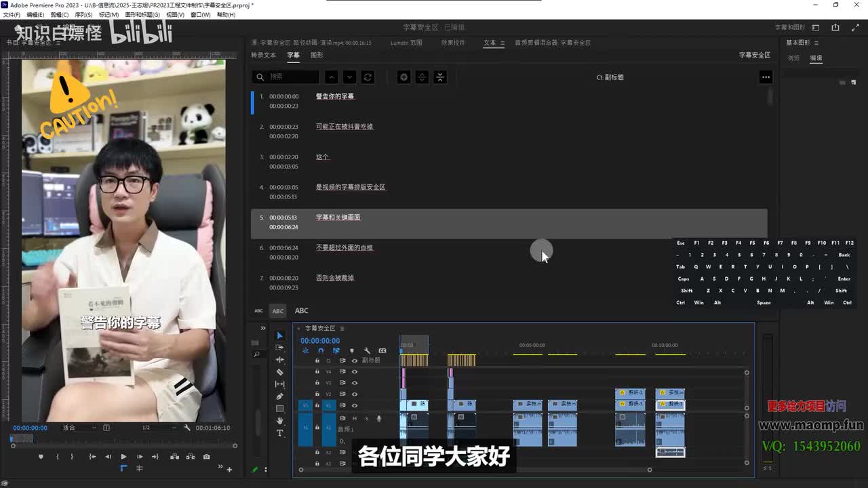Click the quick export share icon
868x488 pixels.
pos(835,27)
